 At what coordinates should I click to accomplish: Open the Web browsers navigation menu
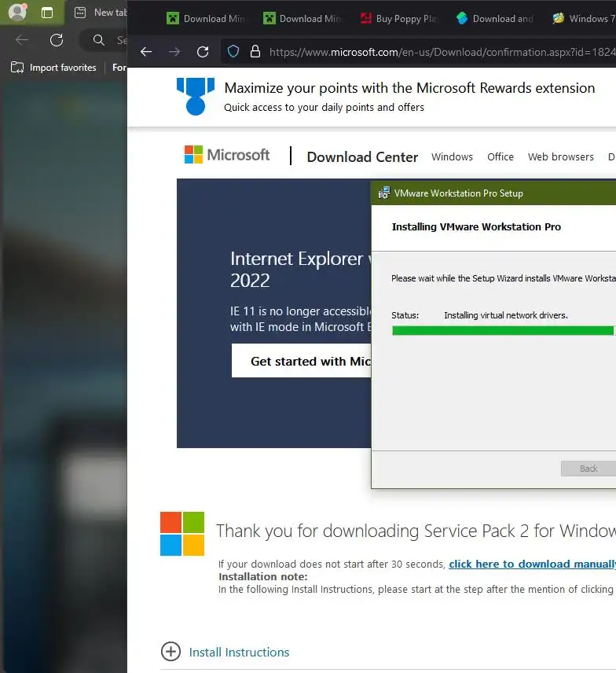561,156
